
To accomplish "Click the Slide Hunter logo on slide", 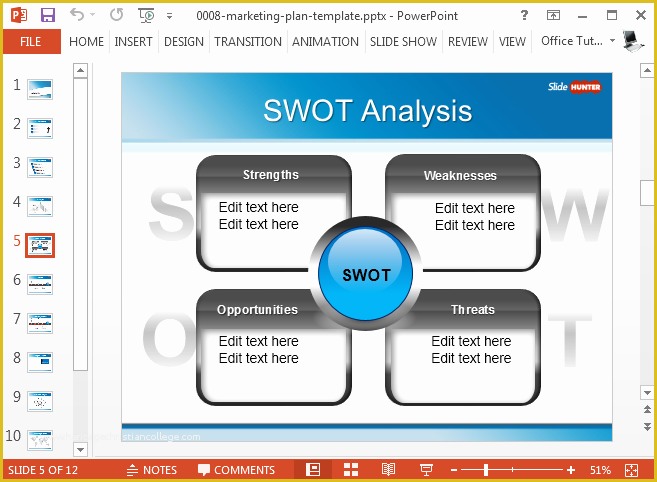I will coord(574,87).
